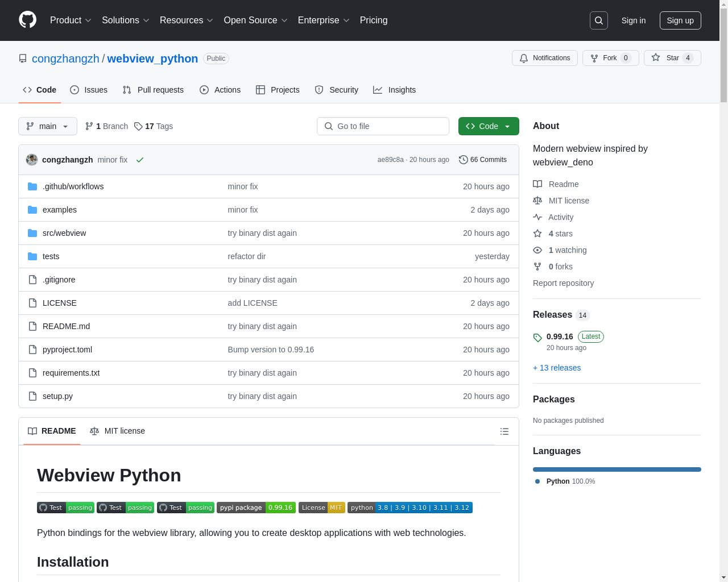
Task: Open the 1 Branch list
Action: click(106, 126)
